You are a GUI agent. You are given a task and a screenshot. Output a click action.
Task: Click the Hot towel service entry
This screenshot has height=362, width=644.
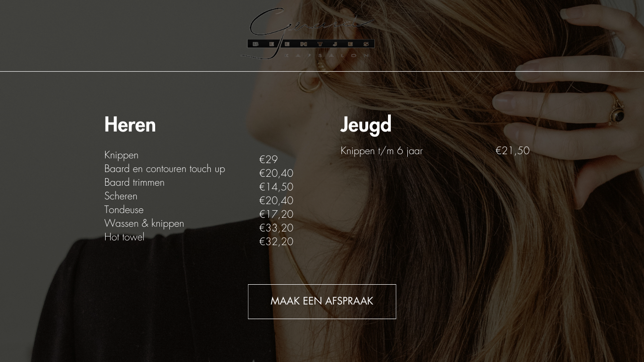pos(124,237)
